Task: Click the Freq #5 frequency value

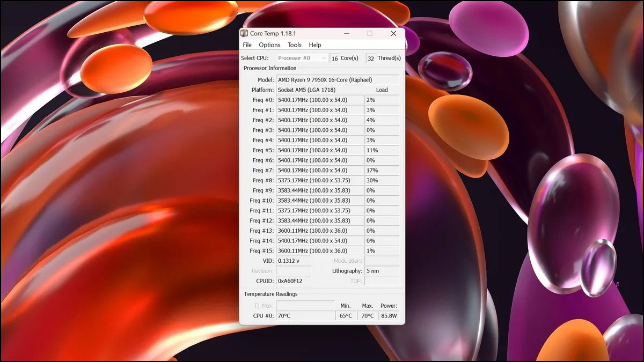Action: point(320,150)
